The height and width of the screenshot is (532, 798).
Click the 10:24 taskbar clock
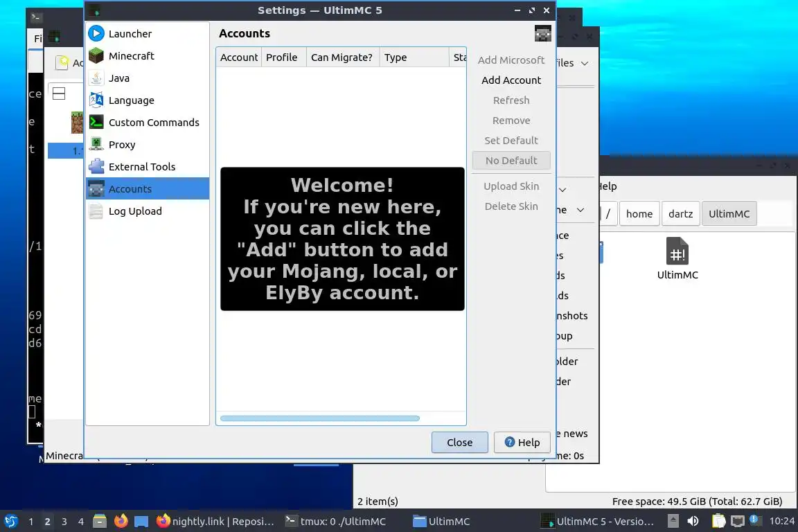781,522
